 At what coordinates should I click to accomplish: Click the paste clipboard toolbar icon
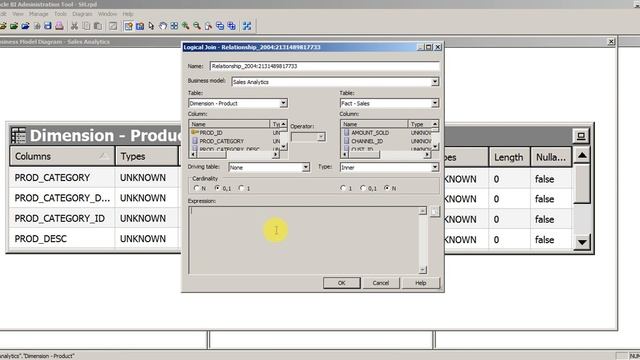(x=98, y=26)
